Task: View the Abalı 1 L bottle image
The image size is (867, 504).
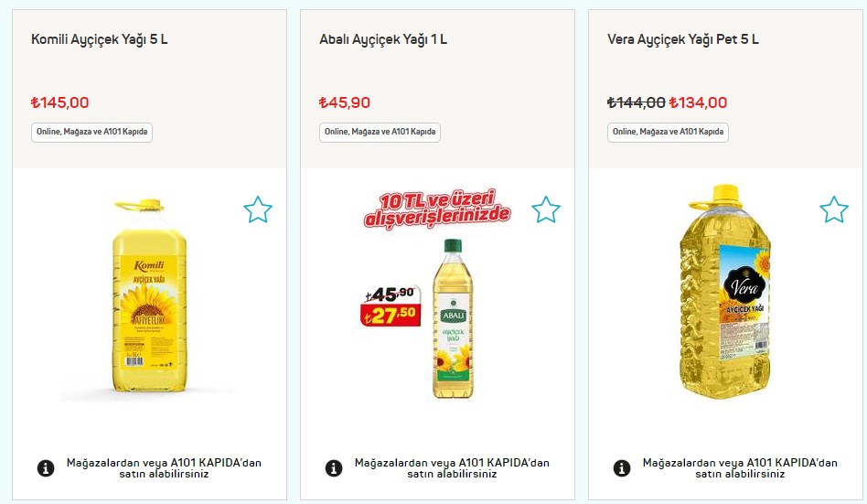Action: 453,318
